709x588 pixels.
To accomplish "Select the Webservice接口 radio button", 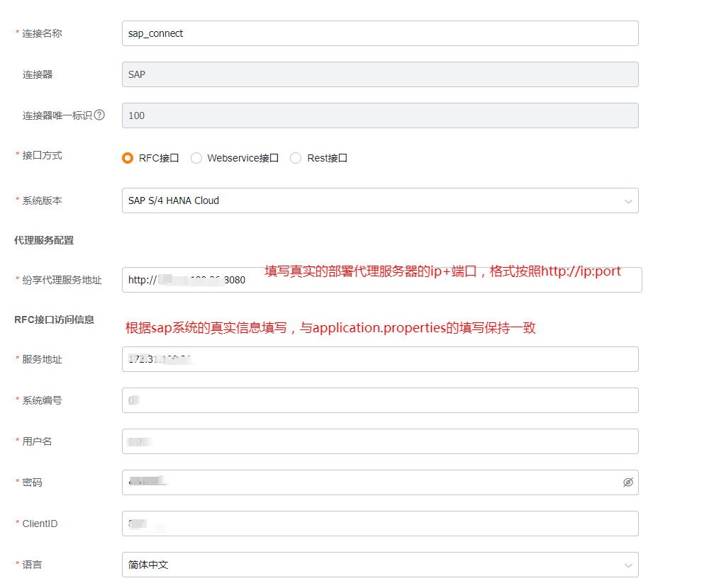I will (196, 158).
